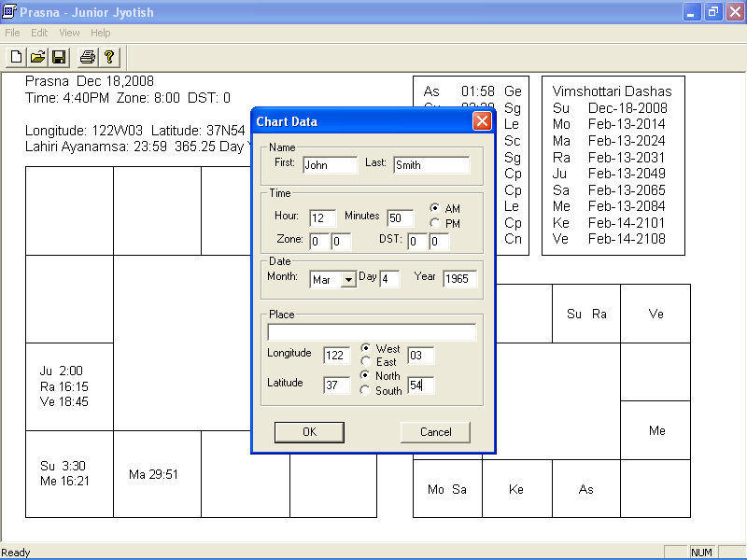This screenshot has height=560, width=747.
Task: Click the Hour field showing 12
Action: (x=322, y=218)
